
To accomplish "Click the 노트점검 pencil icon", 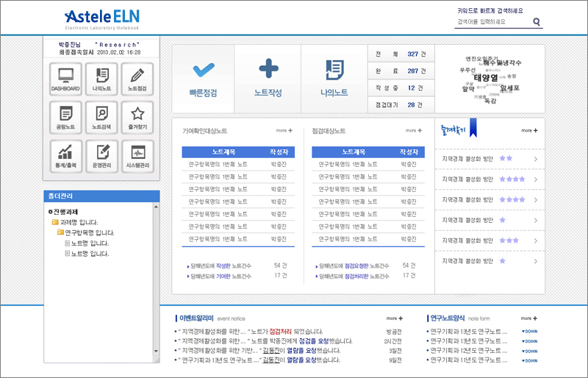I will [x=137, y=79].
